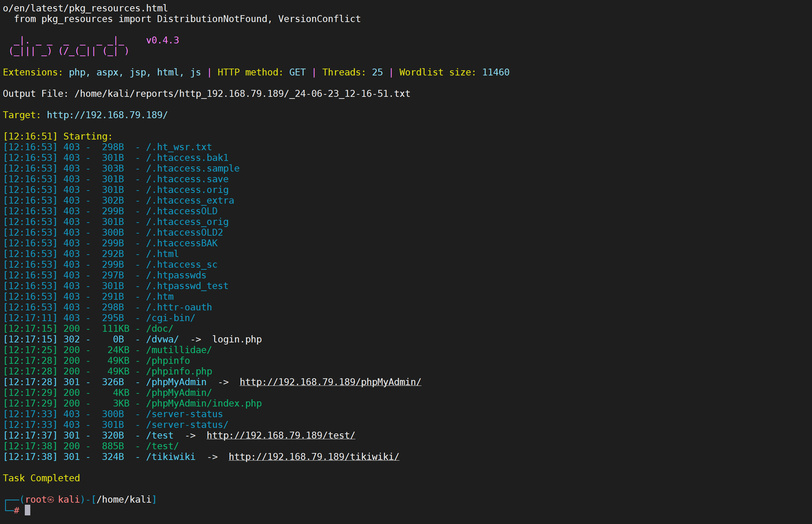Click the /.htaccess.sample result line
The width and height of the screenshot is (812, 524).
pos(192,168)
